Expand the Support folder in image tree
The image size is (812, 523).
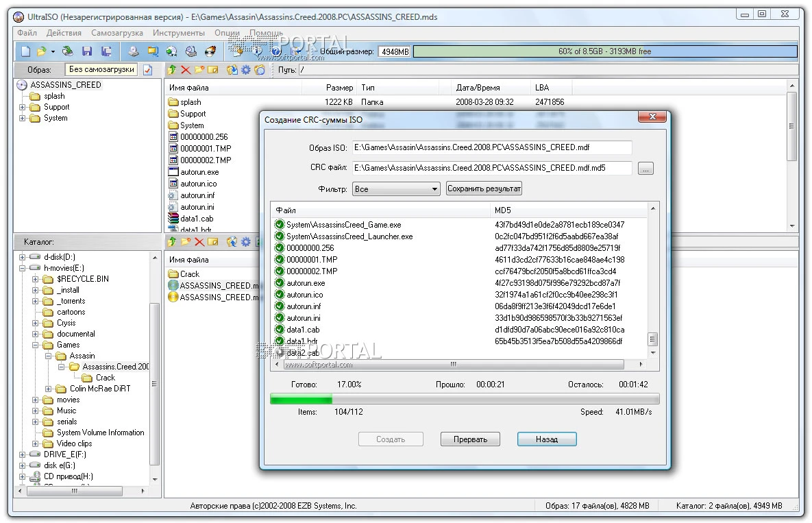23,107
